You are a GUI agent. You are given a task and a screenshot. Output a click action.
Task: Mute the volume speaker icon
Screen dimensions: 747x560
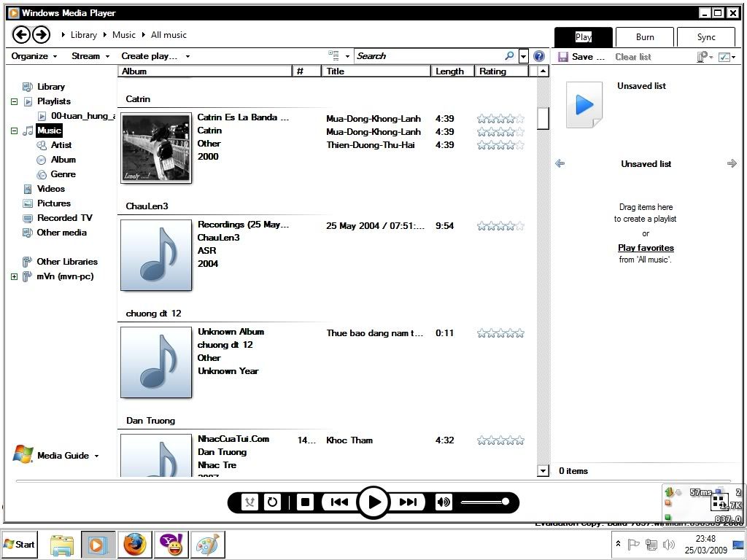pyautogui.click(x=443, y=502)
